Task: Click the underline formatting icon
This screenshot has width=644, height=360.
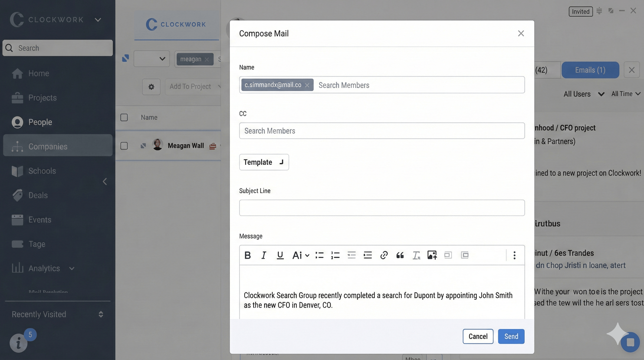Action: (280, 255)
